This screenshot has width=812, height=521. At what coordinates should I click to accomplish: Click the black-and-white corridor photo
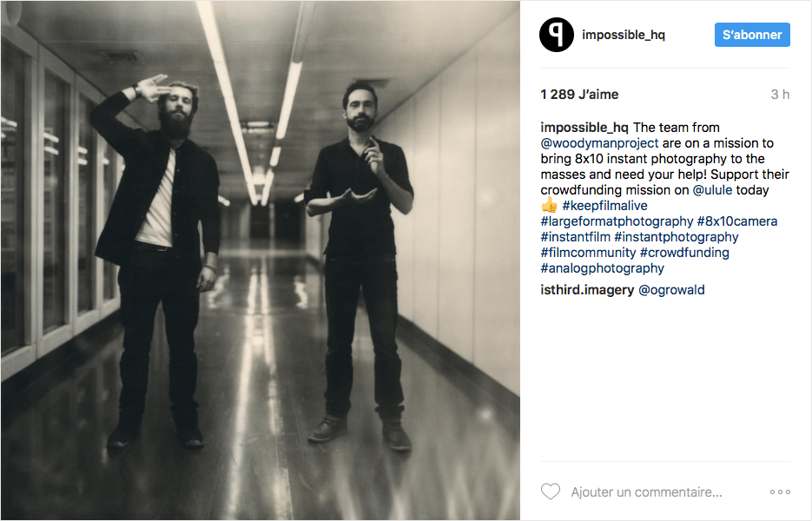pyautogui.click(x=261, y=260)
